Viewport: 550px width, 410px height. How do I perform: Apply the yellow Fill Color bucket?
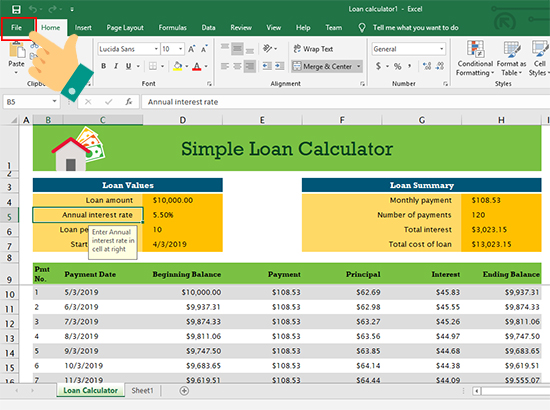[178, 66]
